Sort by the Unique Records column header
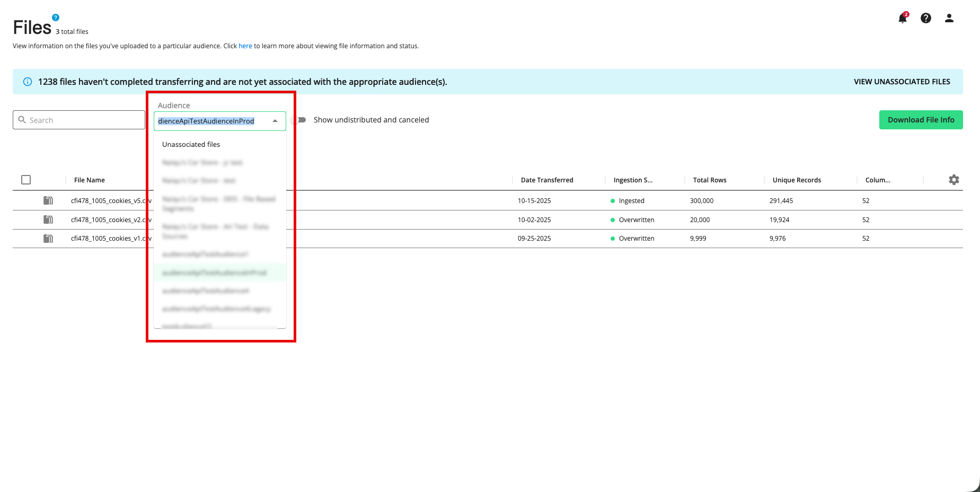The image size is (980, 492). [x=797, y=180]
